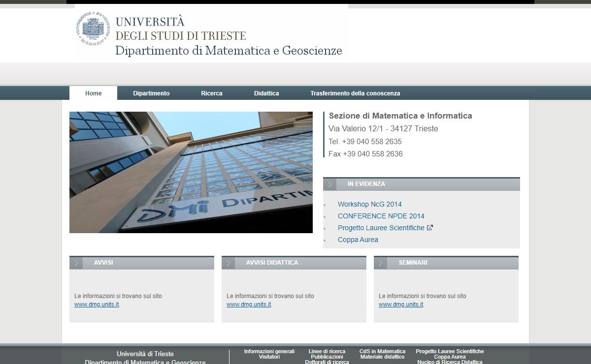Open Trasferimento della conoscenza menu
This screenshot has width=591, height=364.
(355, 93)
